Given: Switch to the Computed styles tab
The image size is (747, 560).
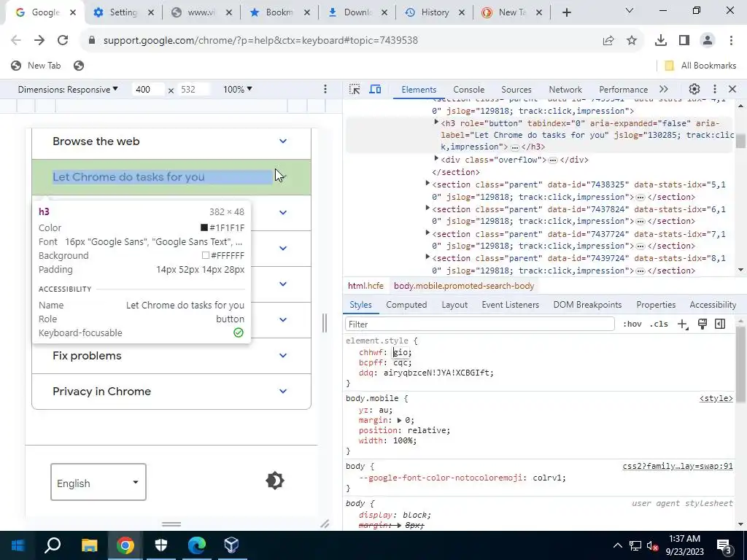Looking at the screenshot, I should pos(406,305).
